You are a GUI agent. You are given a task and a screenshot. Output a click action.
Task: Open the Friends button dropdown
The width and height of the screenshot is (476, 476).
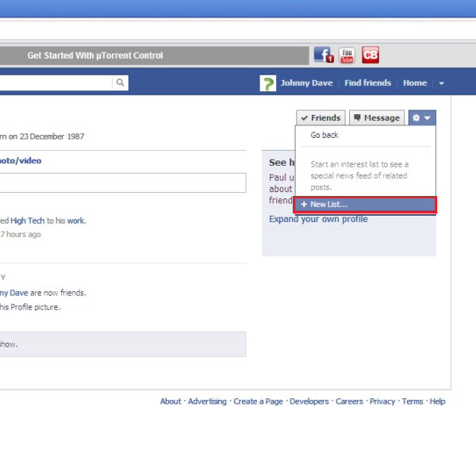pos(321,117)
